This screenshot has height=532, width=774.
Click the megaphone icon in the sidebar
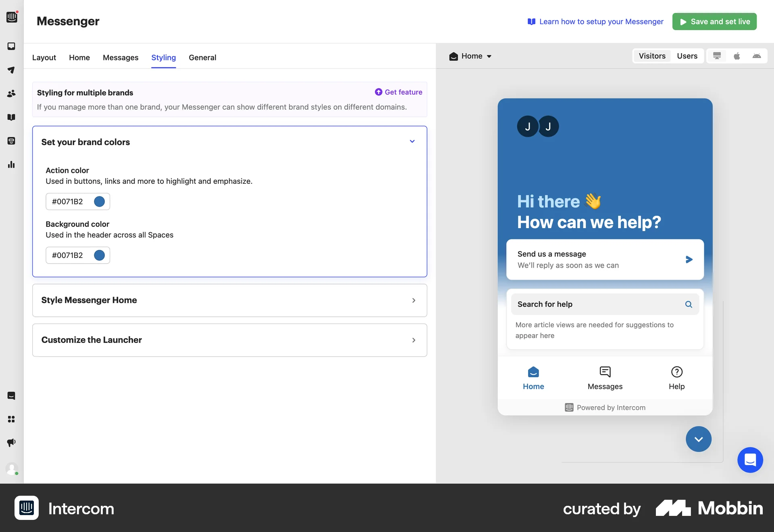pos(12,443)
